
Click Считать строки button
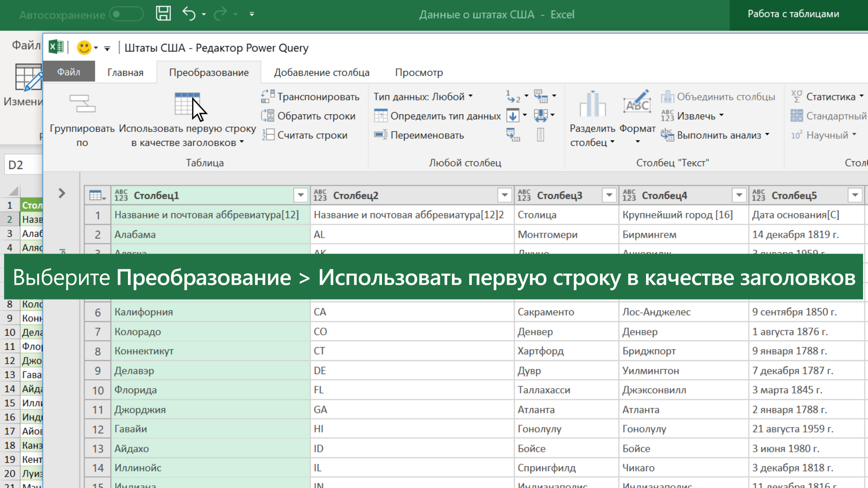[x=305, y=135]
